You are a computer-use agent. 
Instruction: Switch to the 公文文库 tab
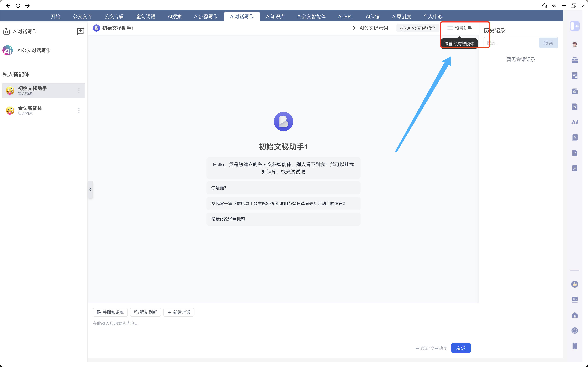82,16
